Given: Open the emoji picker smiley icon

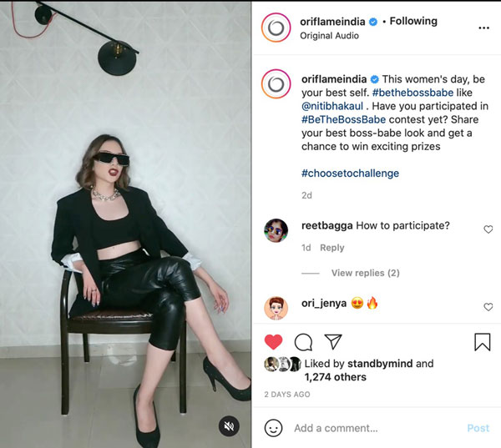Looking at the screenshot, I should (x=273, y=428).
